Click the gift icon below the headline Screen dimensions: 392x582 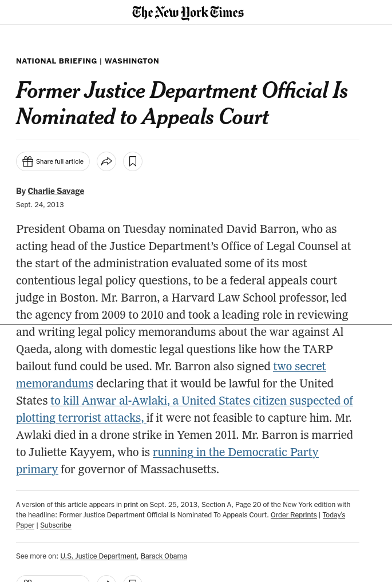coord(28,161)
